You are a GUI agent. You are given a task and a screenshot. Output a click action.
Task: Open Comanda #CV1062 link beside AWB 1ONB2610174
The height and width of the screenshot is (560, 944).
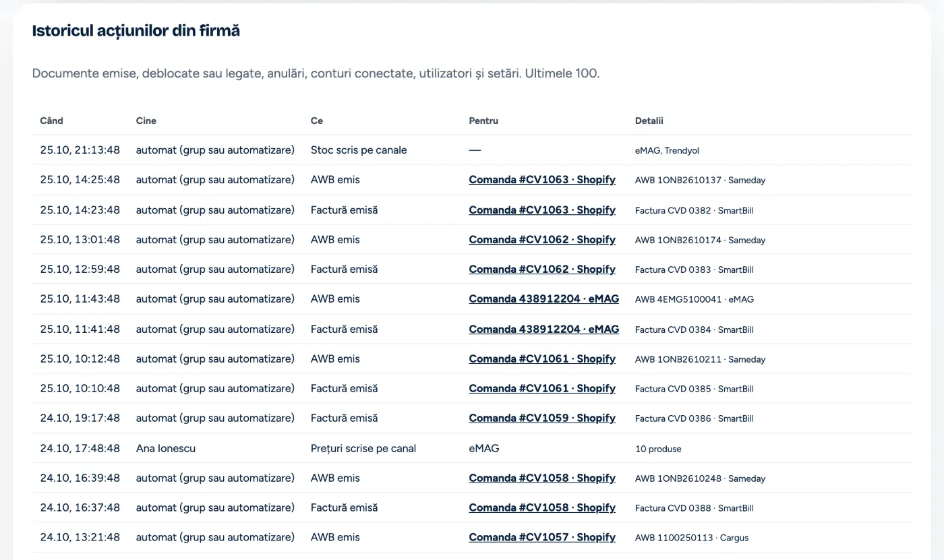(x=542, y=239)
